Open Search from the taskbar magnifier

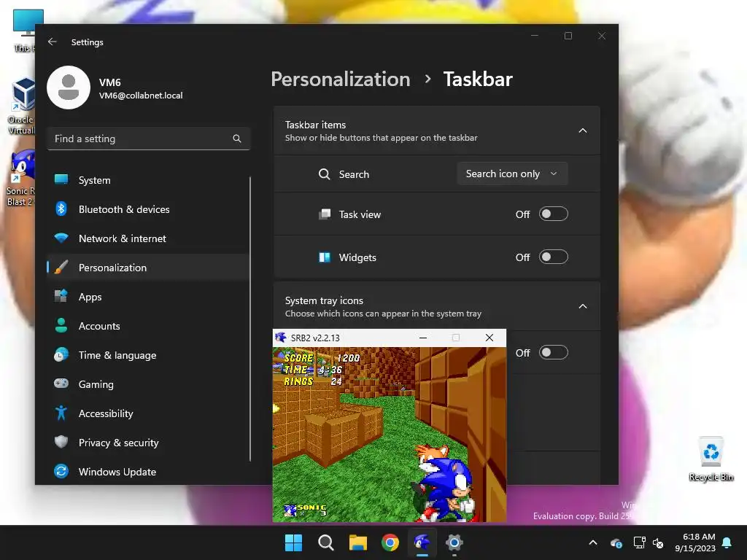pyautogui.click(x=326, y=542)
